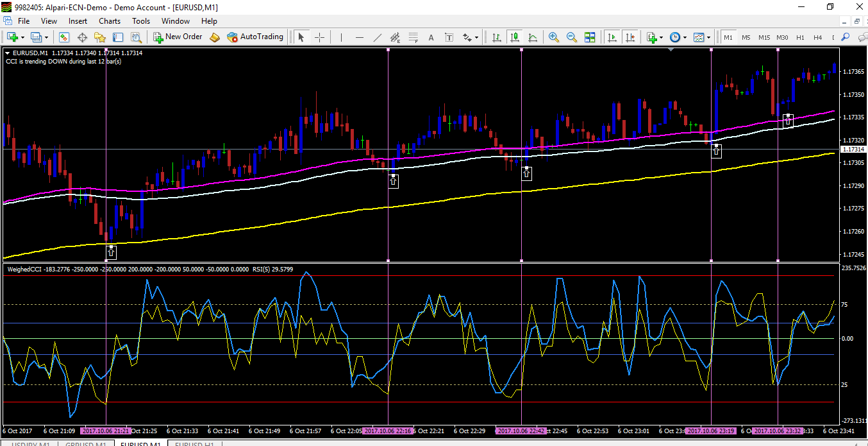
Task: Open the Tools menu
Action: 141,21
